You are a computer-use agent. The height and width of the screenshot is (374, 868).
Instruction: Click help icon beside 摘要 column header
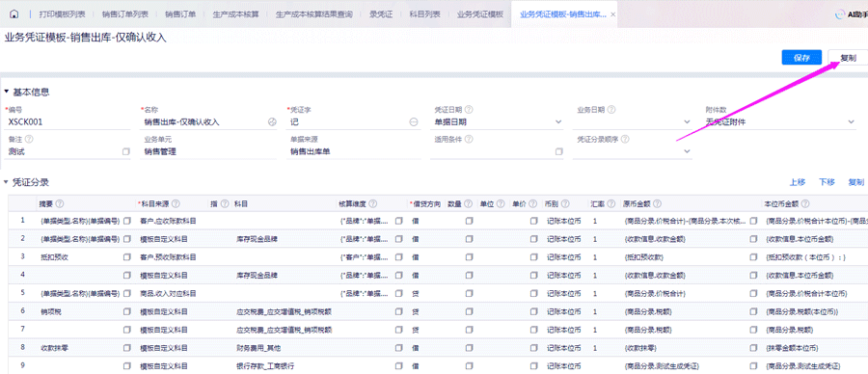60,204
